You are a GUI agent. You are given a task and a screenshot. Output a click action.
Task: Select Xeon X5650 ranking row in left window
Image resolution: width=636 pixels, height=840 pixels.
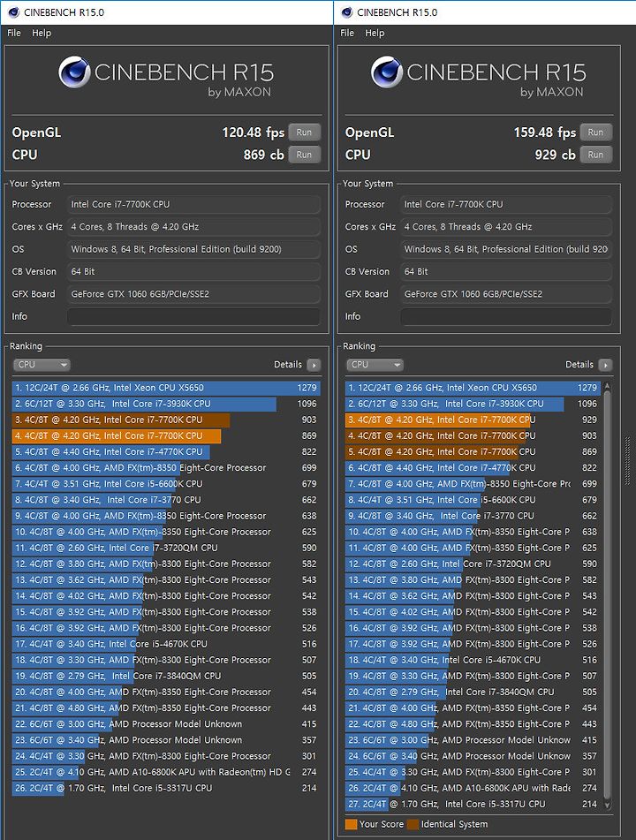(x=166, y=388)
